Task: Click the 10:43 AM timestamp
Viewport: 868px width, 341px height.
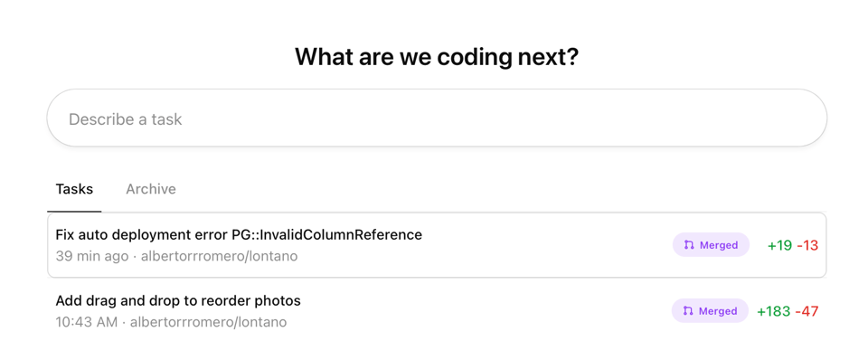Action: point(87,322)
